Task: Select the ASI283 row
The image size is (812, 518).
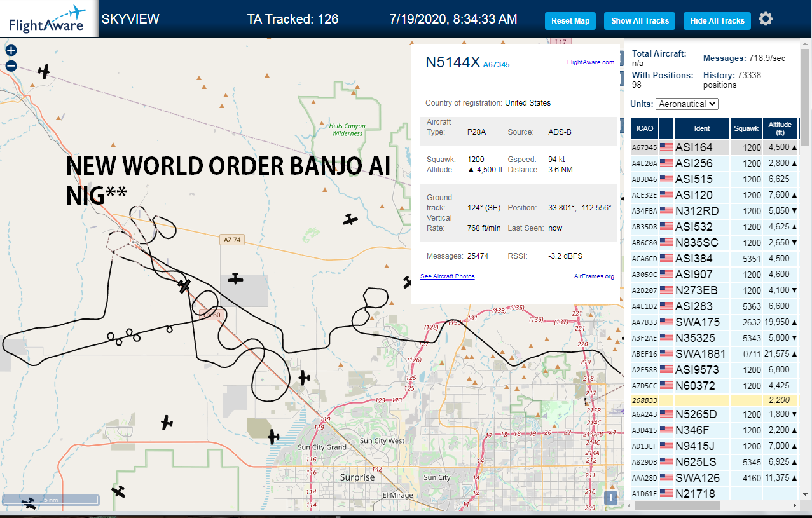Action: tap(714, 306)
